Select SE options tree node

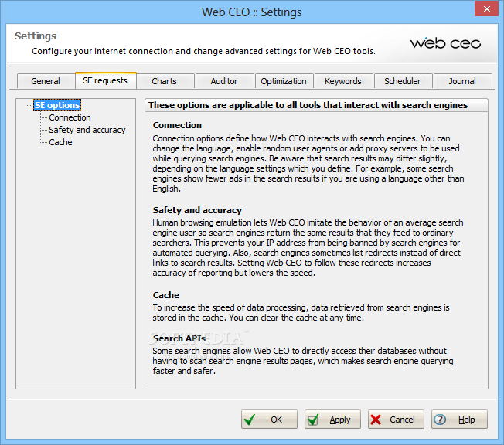tap(57, 105)
